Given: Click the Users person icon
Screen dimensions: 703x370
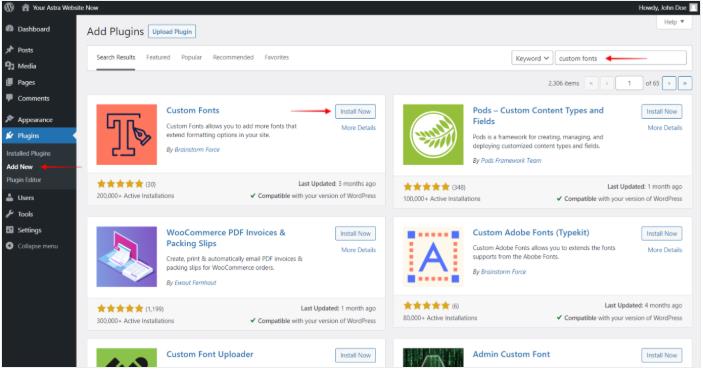Looking at the screenshot, I should coord(9,197).
